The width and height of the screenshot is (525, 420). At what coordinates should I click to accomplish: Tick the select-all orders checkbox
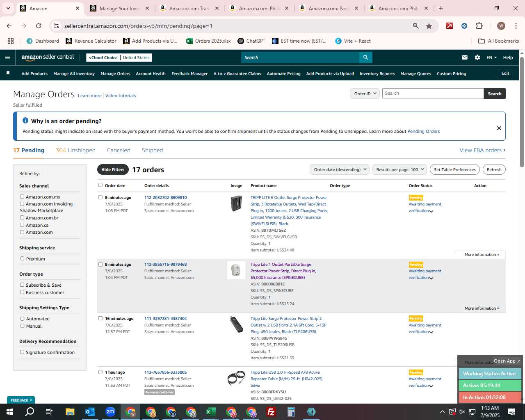tap(100, 185)
